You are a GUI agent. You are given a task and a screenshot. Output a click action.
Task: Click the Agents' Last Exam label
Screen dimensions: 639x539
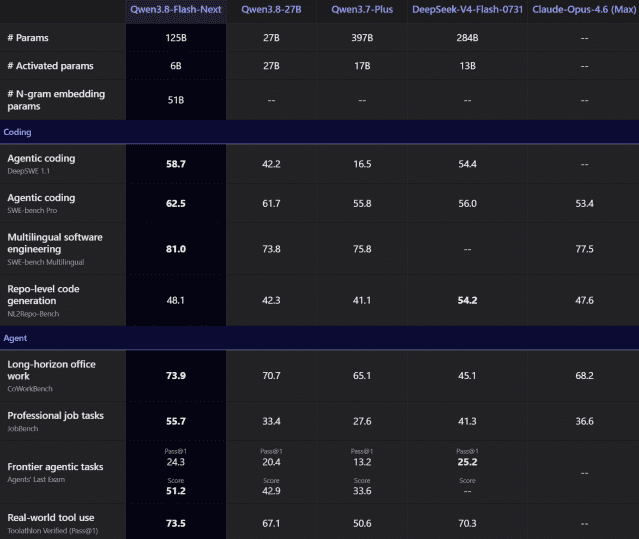36,480
